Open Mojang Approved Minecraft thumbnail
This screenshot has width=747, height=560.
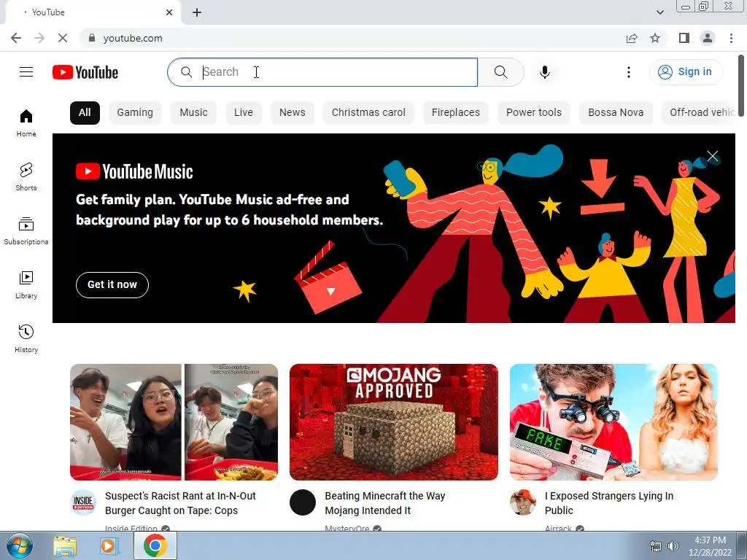tap(394, 422)
